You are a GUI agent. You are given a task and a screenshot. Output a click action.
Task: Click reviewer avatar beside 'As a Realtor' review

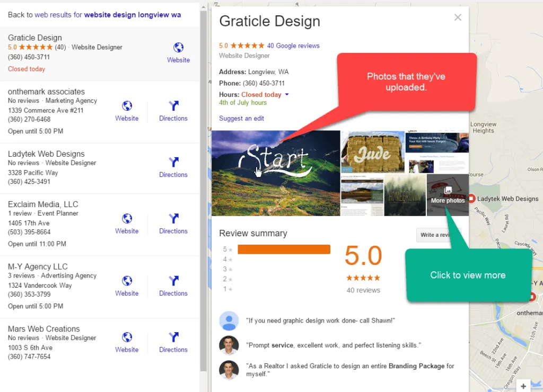229,370
